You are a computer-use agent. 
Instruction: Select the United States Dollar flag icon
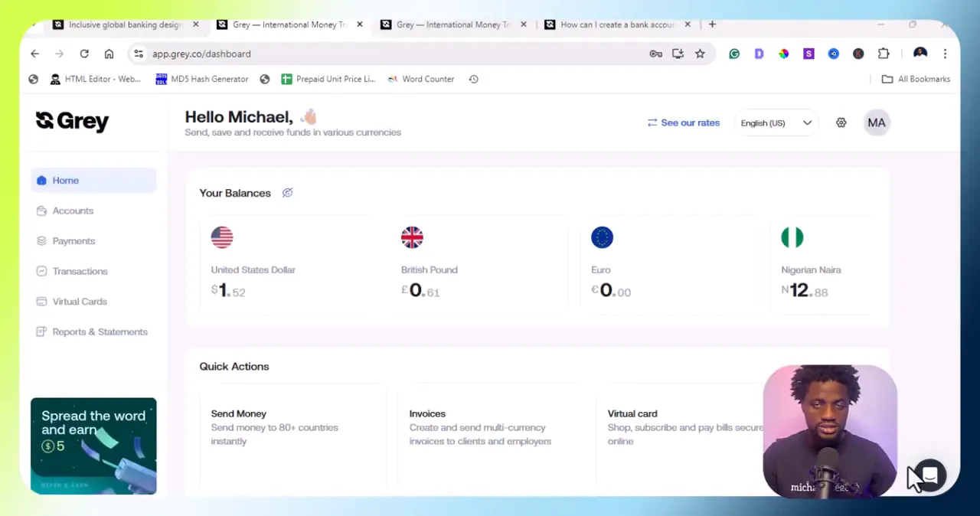[x=222, y=237]
